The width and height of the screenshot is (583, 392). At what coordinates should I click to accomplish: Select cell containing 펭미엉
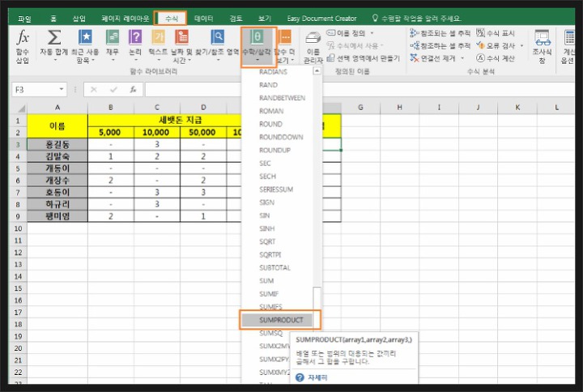coord(57,216)
